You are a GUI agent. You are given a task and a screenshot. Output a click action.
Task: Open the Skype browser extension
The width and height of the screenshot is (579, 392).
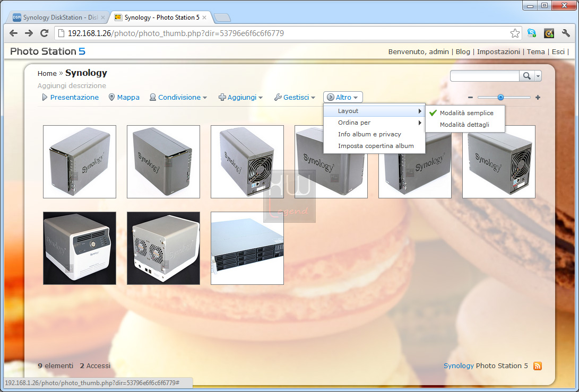(x=531, y=33)
